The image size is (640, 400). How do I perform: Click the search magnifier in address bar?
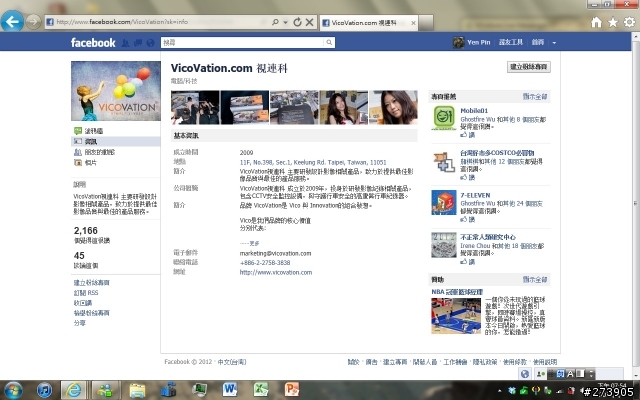pyautogui.click(x=276, y=22)
